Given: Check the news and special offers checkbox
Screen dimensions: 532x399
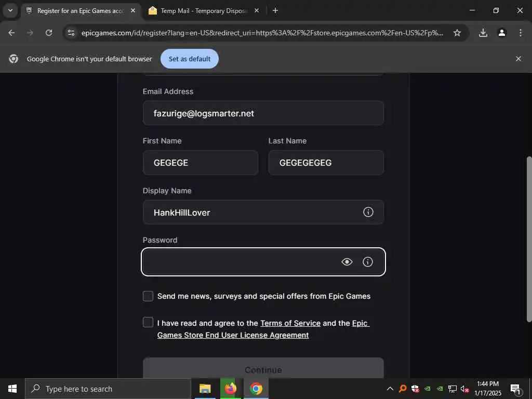Looking at the screenshot, I should coord(148,296).
